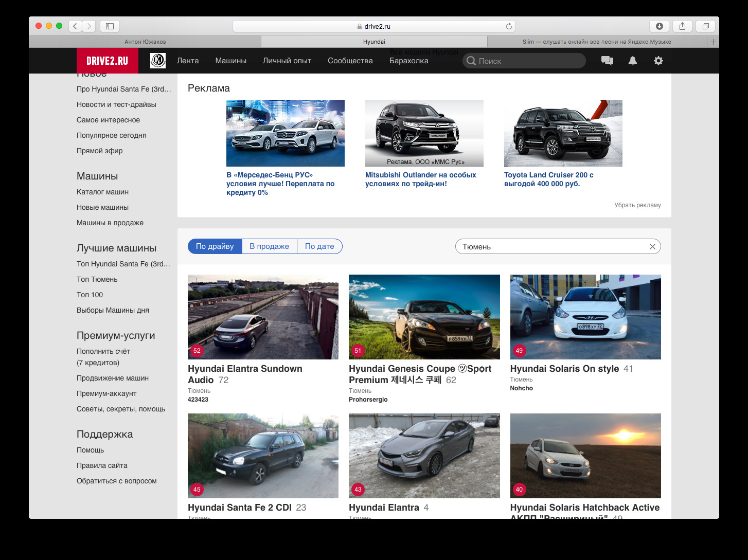The width and height of the screenshot is (748, 560).
Task: Open the Mercedes-Benz ad image
Action: click(x=286, y=133)
